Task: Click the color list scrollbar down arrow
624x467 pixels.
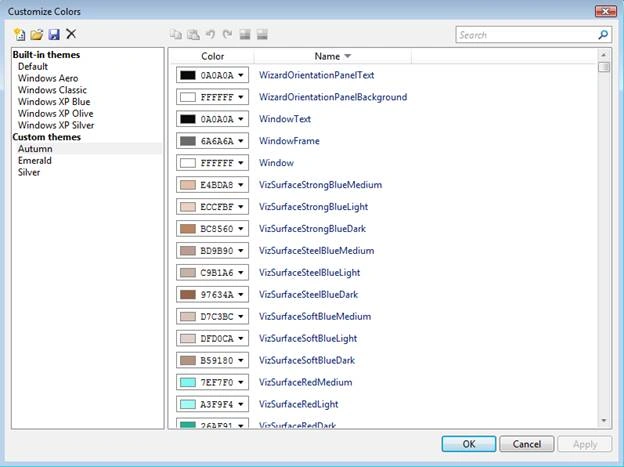Action: pos(604,421)
